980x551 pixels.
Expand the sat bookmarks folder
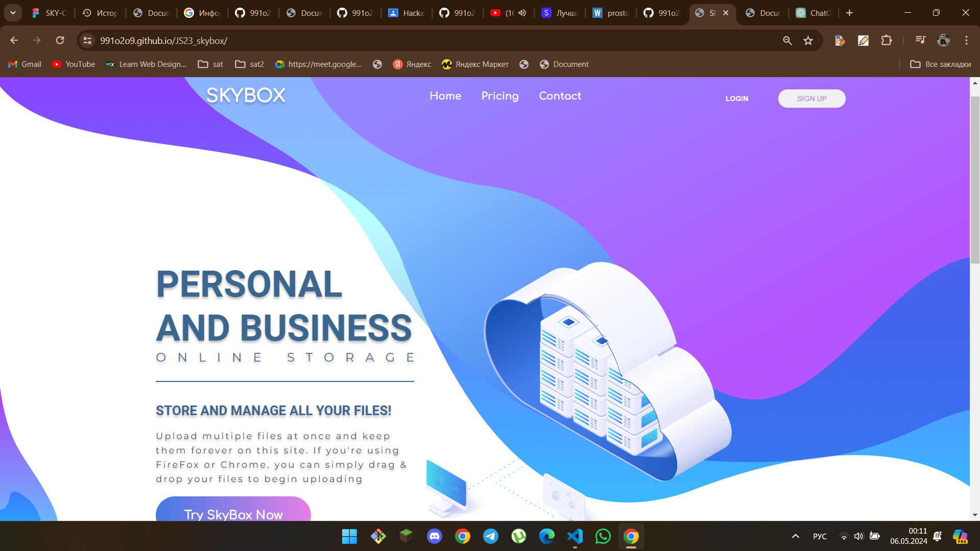(x=211, y=64)
